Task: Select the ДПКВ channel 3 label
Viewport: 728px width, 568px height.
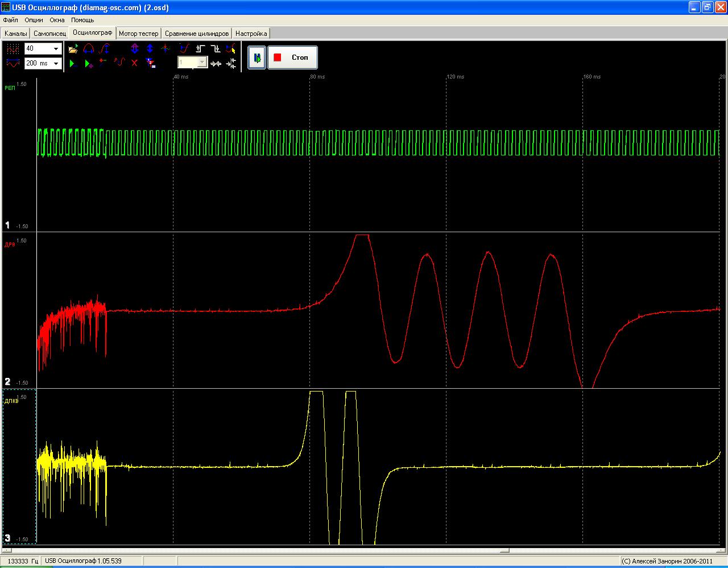Action: 13,400
